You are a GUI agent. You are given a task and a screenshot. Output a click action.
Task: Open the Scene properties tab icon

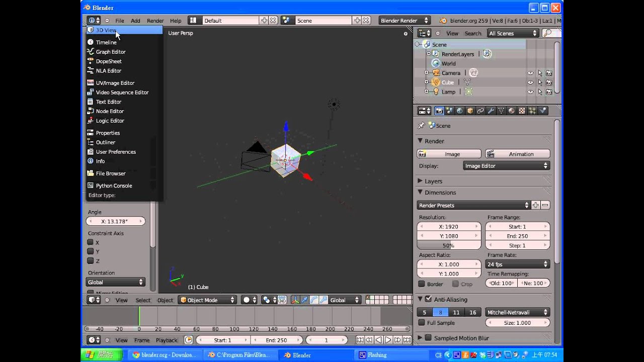(x=450, y=111)
